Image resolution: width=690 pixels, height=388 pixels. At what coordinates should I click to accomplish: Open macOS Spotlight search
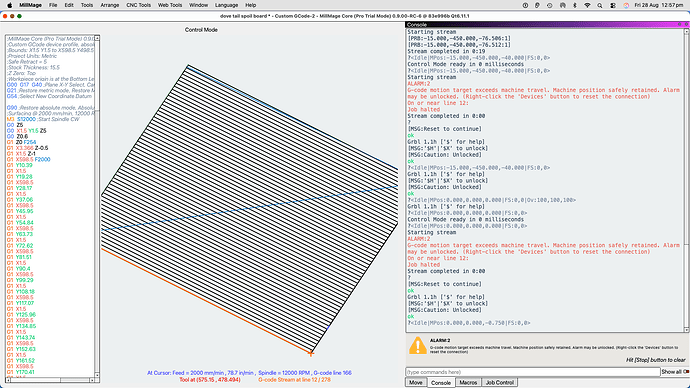pyautogui.click(x=600, y=5)
